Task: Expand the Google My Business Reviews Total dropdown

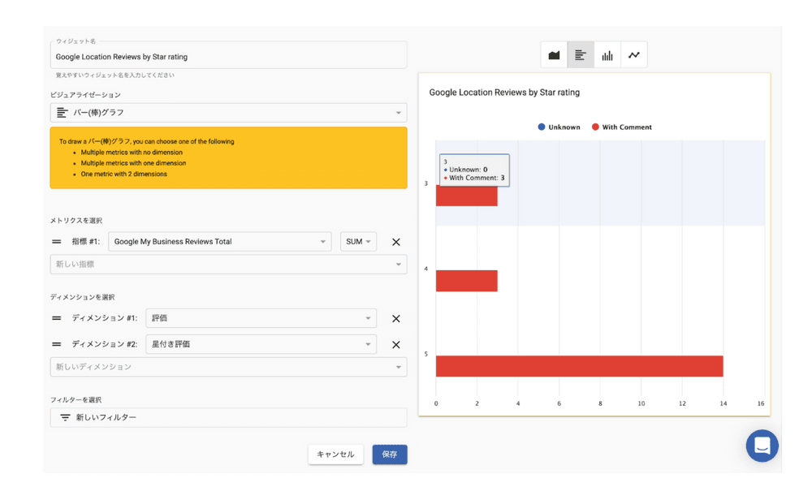Action: (219, 242)
